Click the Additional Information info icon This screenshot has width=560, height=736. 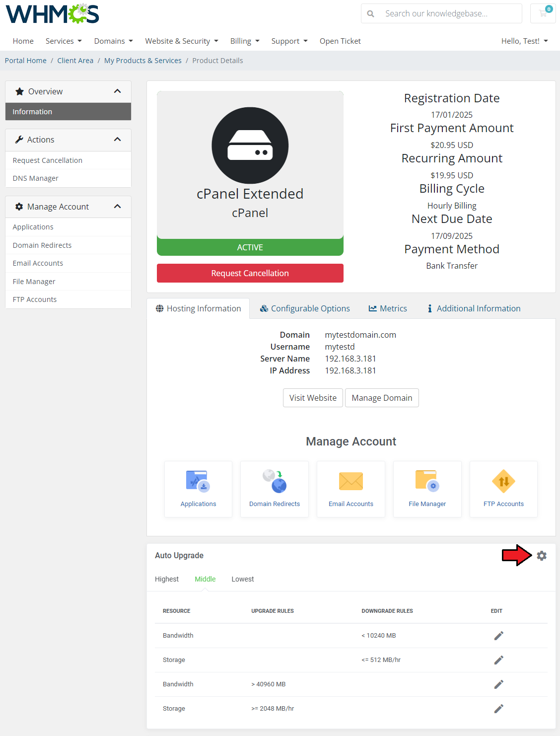point(430,308)
